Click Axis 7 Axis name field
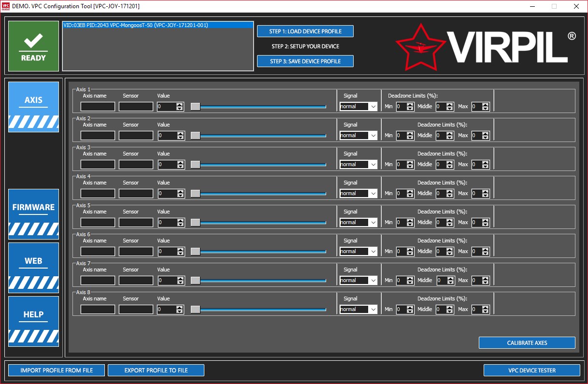This screenshot has width=588, height=384. click(98, 281)
